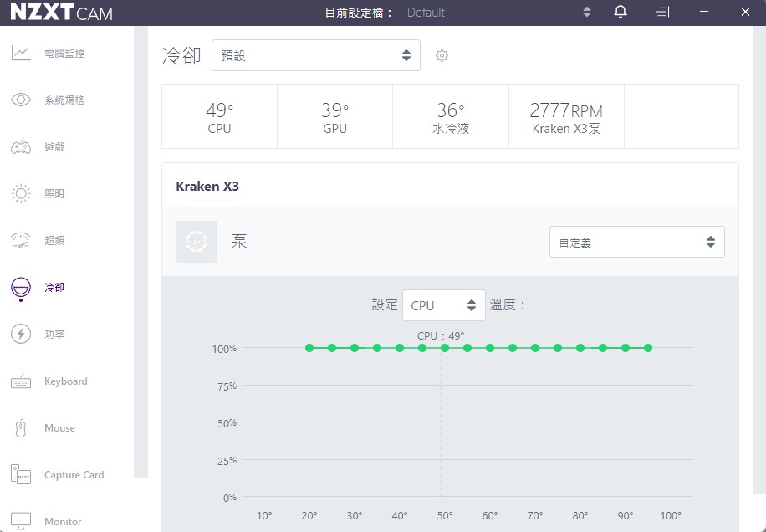
Task: Select the 冷卻 cooling icon
Action: coord(21,289)
